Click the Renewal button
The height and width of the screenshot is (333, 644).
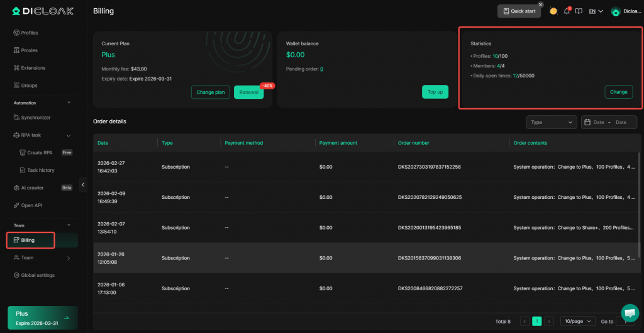(x=248, y=92)
